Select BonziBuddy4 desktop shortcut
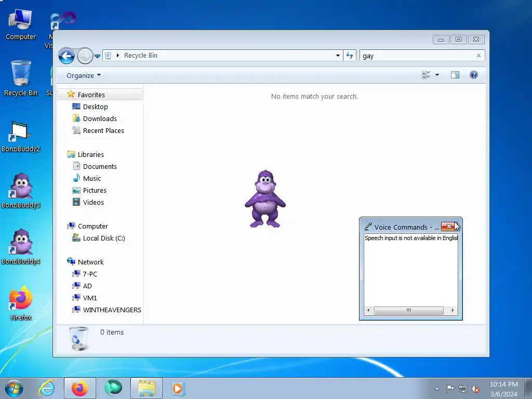Image resolution: width=532 pixels, height=399 pixels. click(x=20, y=247)
